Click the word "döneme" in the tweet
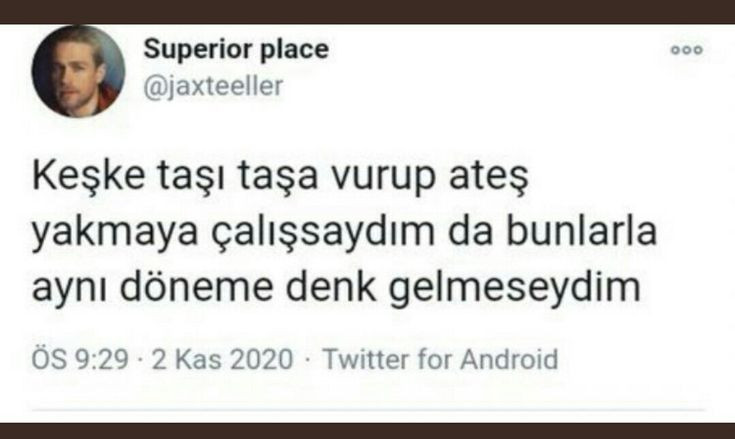This screenshot has width=735, height=439. click(196, 286)
